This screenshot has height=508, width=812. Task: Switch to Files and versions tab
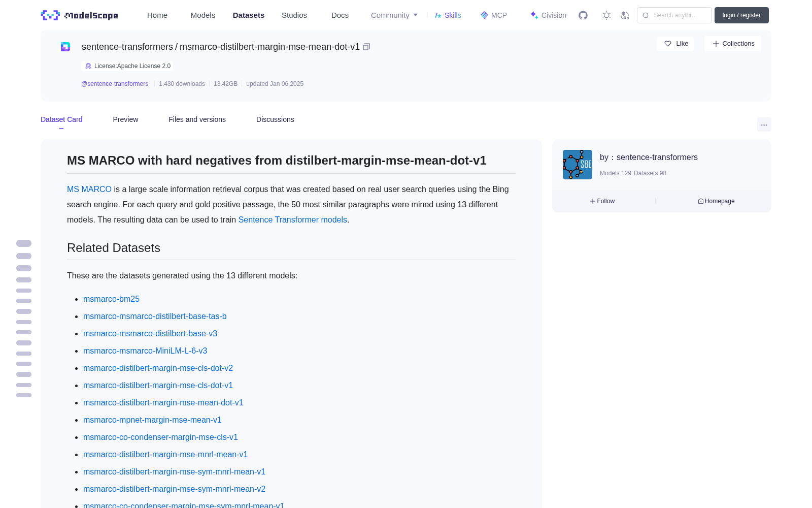pos(197,119)
